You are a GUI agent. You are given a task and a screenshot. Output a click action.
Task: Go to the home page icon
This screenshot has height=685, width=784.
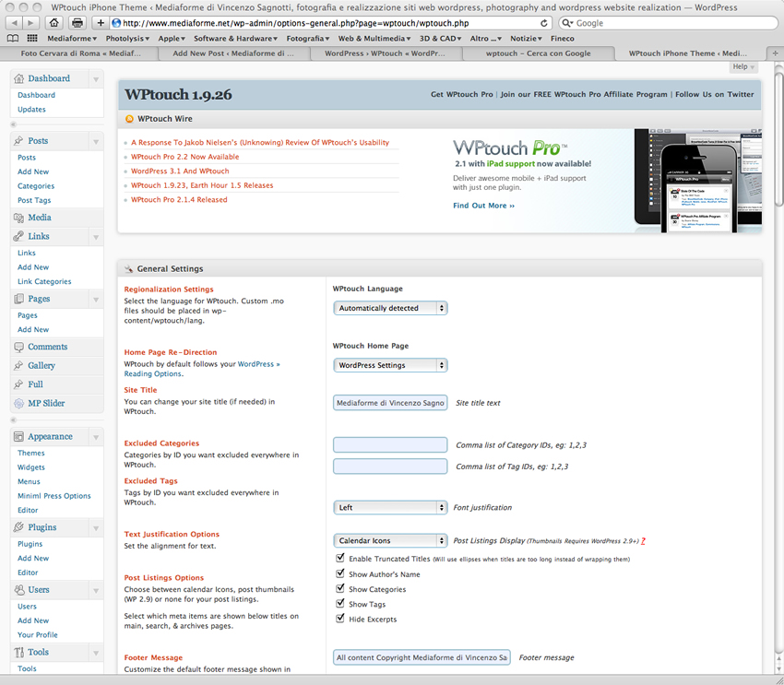pyautogui.click(x=54, y=23)
